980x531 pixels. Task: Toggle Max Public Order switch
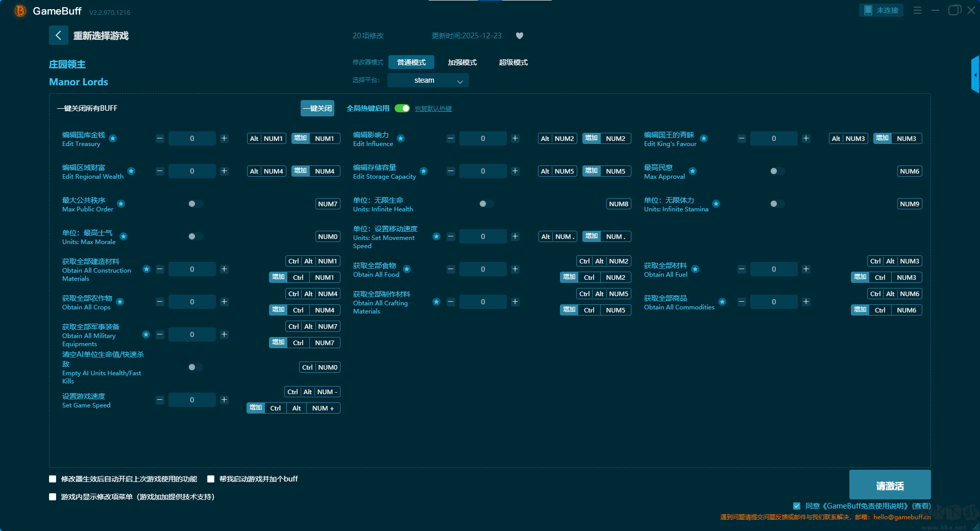[195, 204]
